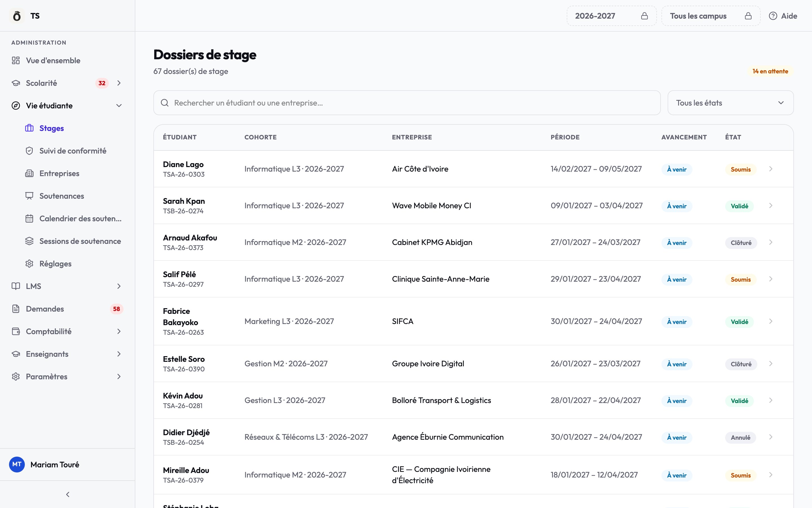Open the Tous les campus selector
This screenshot has height=508, width=812.
[x=711, y=16]
